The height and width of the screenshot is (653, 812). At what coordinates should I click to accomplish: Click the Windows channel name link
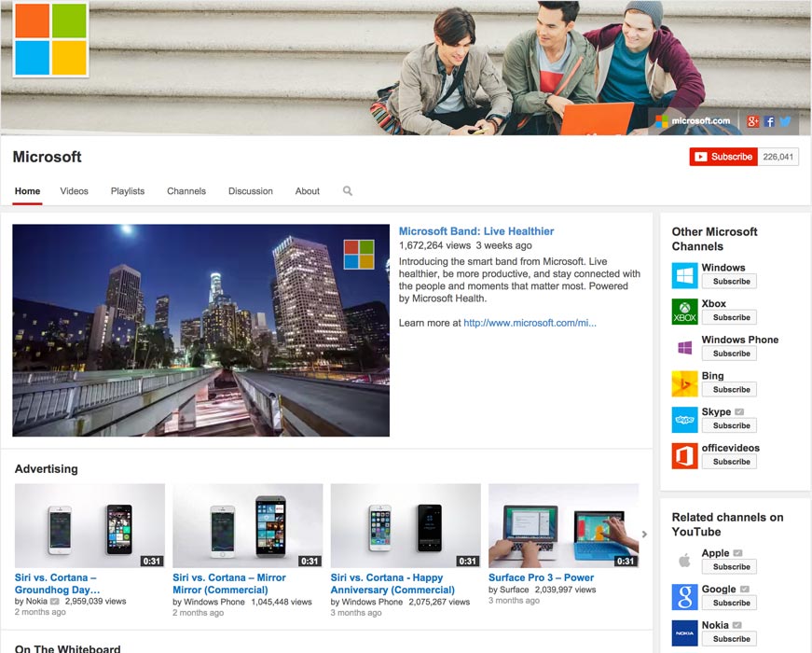pos(723,268)
